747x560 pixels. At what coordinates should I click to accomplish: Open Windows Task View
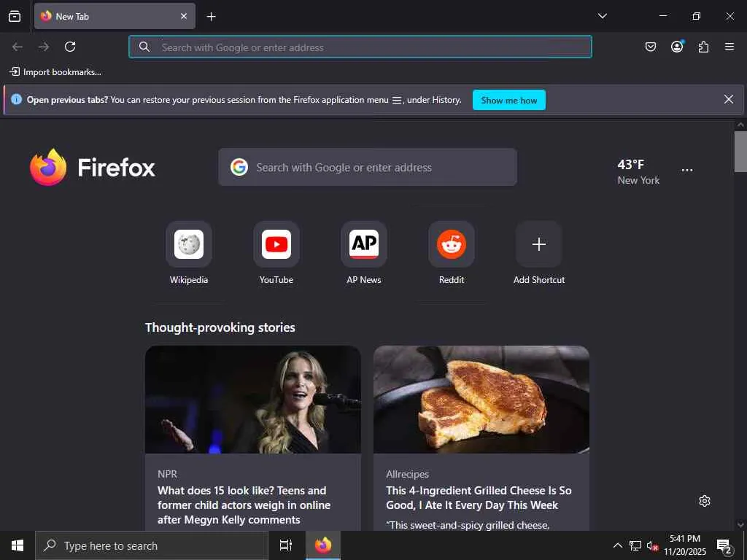click(x=286, y=545)
